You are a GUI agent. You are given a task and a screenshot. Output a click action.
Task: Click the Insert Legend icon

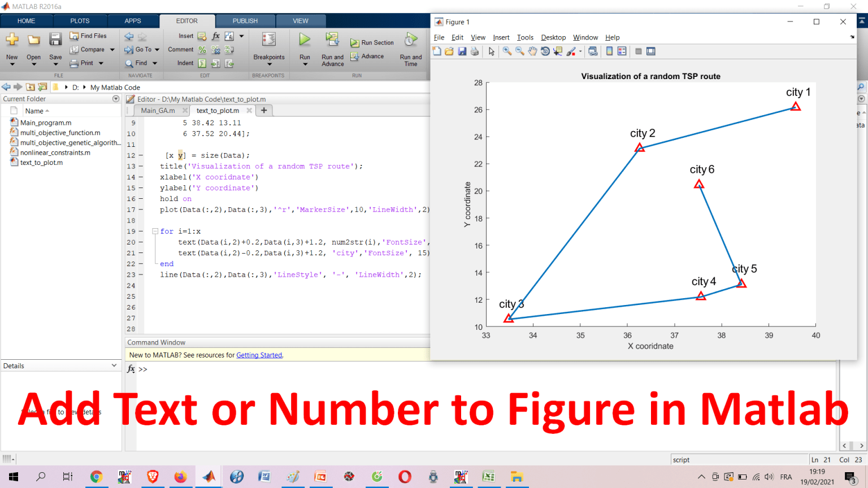(x=622, y=51)
